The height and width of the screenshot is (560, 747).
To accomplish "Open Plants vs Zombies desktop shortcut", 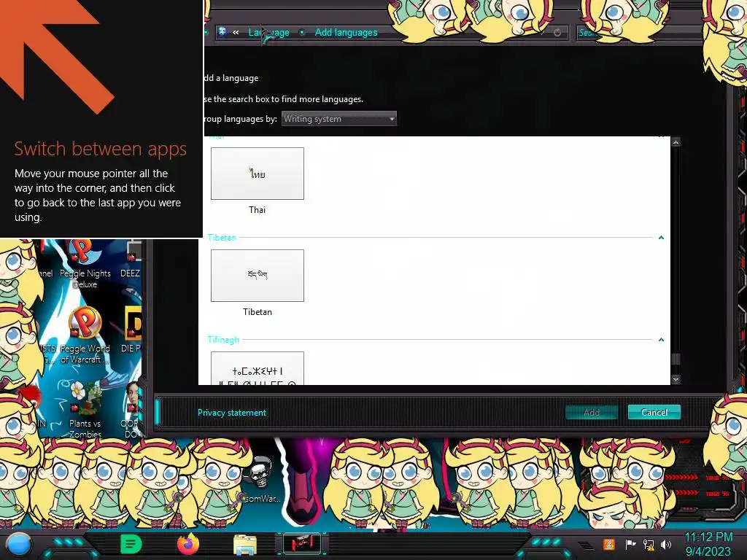I will (85, 410).
